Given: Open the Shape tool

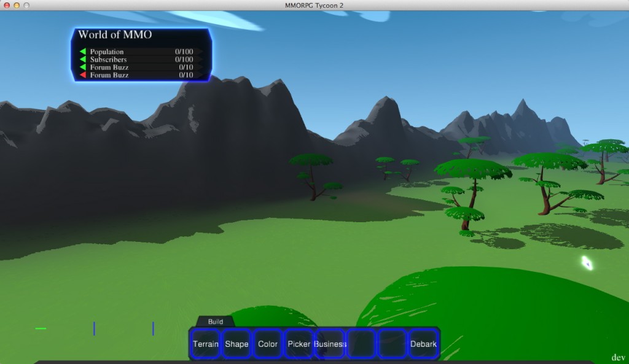Looking at the screenshot, I should 236,344.
